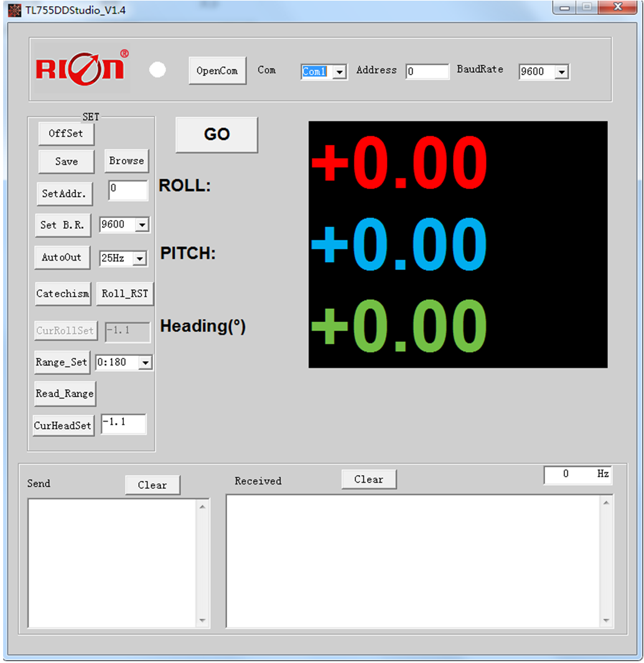
Task: Expand the top BaudRate 9600 dropdown
Action: pyautogui.click(x=561, y=72)
